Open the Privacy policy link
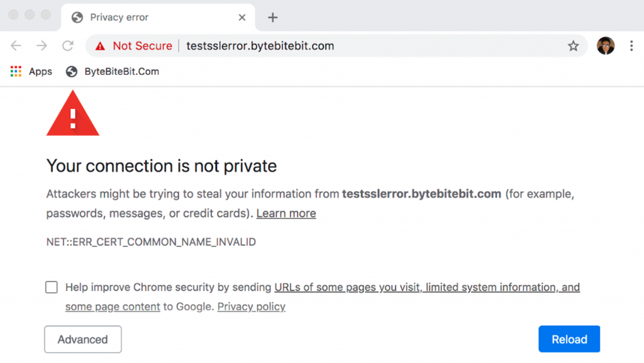The image size is (644, 363). [252, 307]
